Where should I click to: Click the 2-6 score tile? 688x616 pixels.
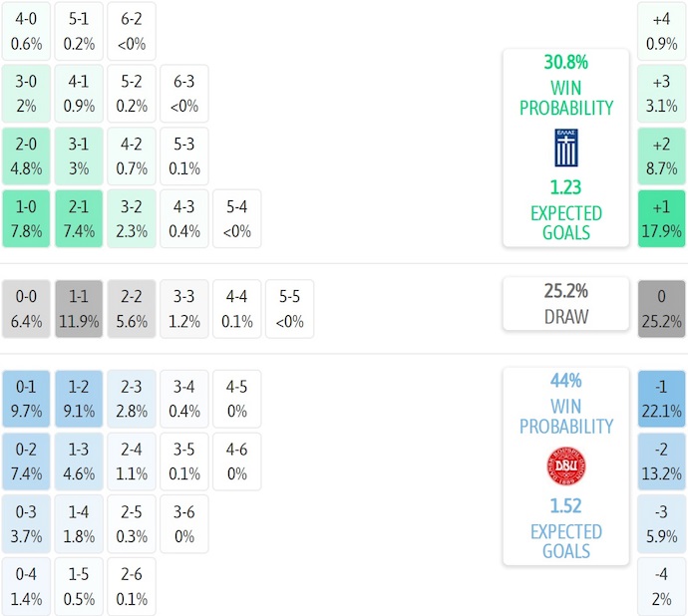coord(132,587)
